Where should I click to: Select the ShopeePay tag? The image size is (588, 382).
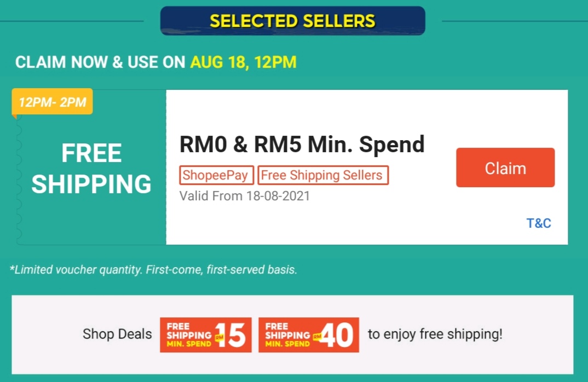tap(216, 176)
